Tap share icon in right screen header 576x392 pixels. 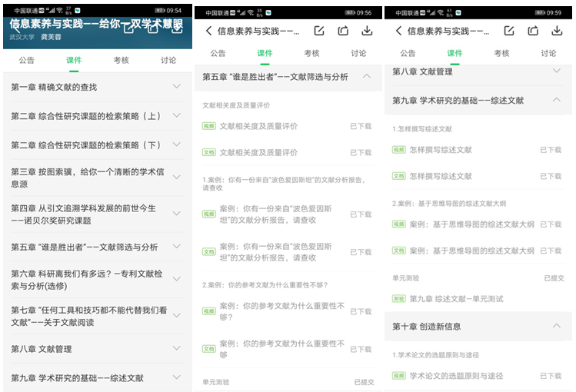tap(533, 31)
